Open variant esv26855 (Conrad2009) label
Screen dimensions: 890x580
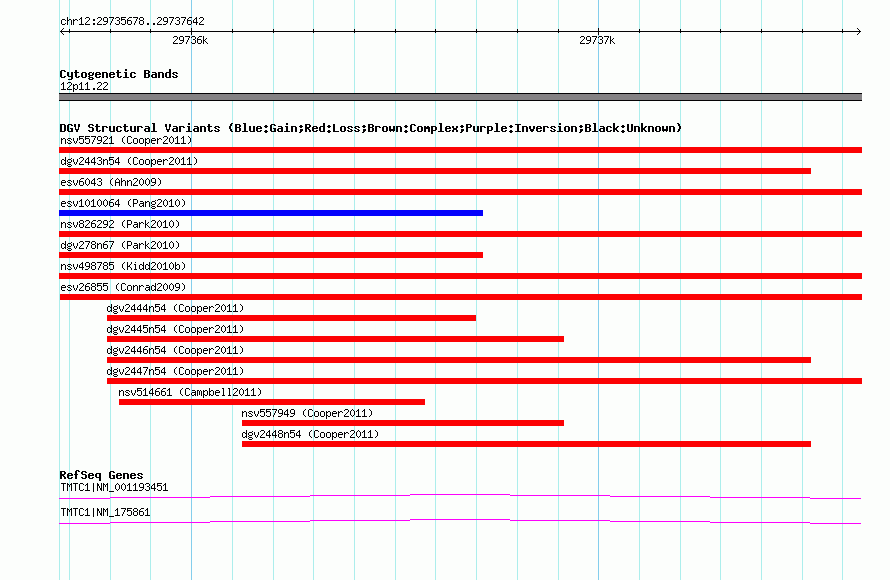(x=123, y=287)
